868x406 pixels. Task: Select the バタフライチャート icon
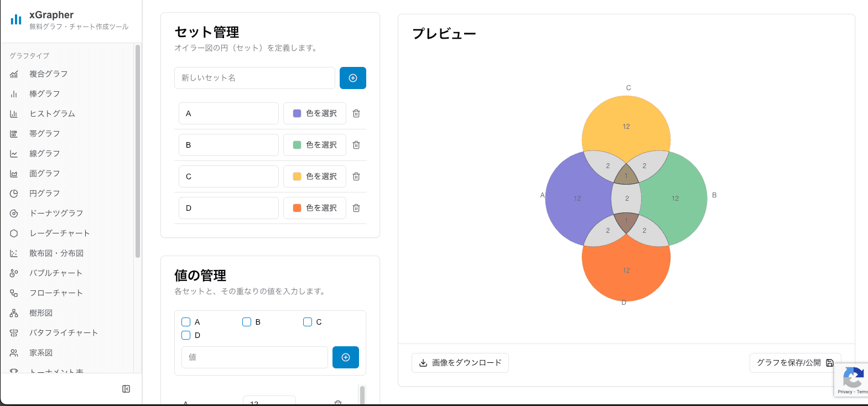[x=14, y=333]
